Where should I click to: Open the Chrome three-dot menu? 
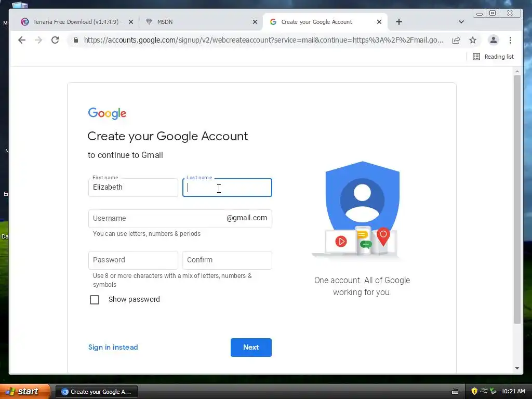[510, 40]
